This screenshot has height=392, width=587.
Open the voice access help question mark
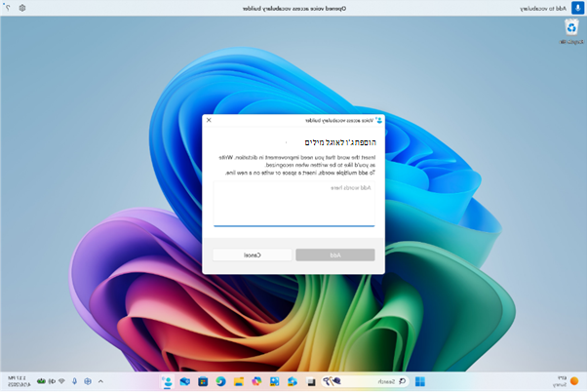pyautogui.click(x=8, y=8)
